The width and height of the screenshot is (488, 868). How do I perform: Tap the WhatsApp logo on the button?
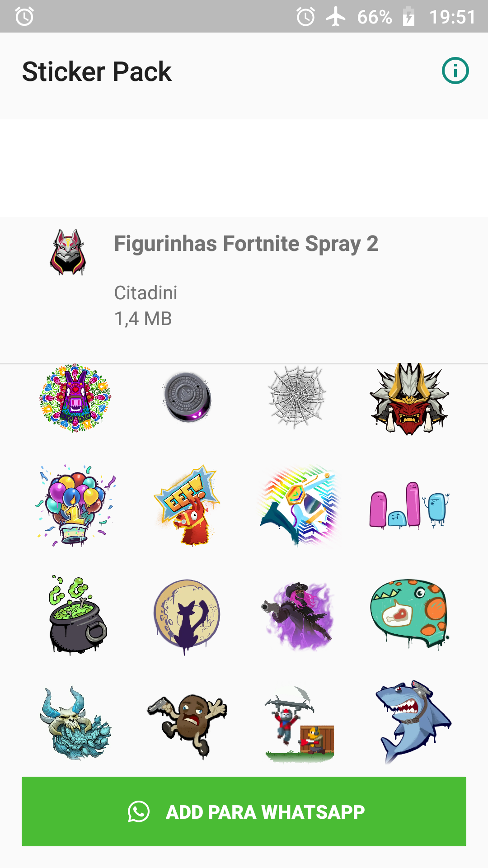click(x=138, y=811)
